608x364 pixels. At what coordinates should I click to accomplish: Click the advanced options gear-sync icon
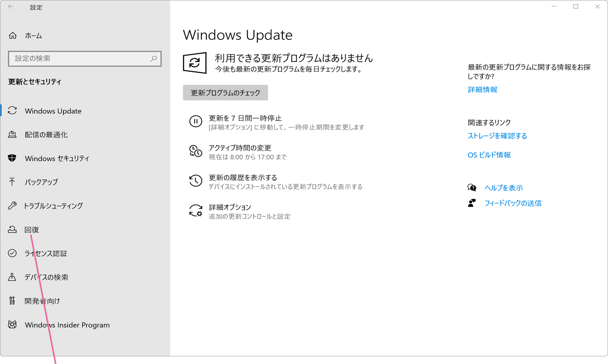pos(196,210)
